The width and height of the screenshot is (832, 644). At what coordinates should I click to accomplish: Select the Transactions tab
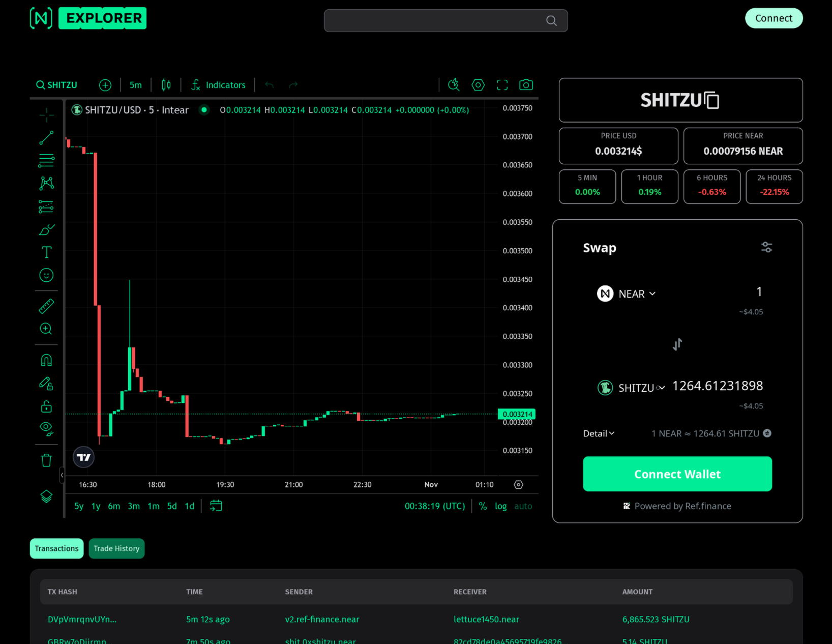tap(56, 548)
